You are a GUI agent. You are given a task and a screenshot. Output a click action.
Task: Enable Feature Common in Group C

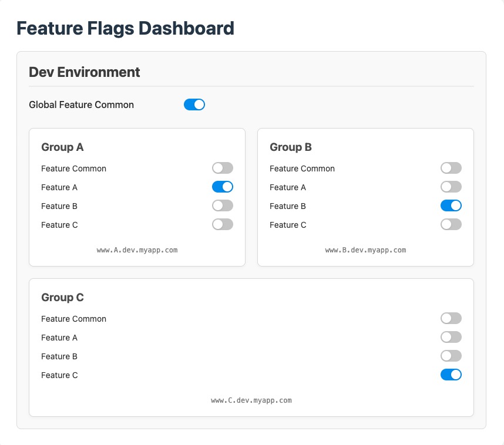click(451, 319)
